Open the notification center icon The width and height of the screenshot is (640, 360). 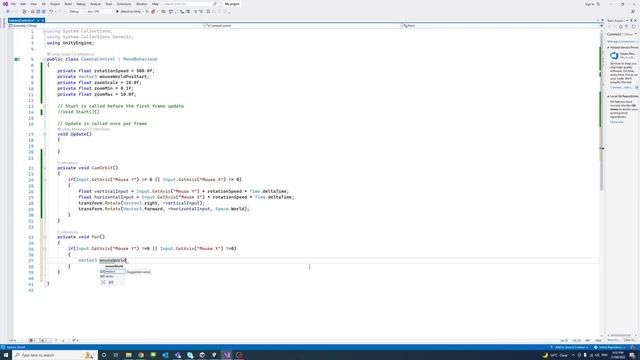[x=632, y=355]
